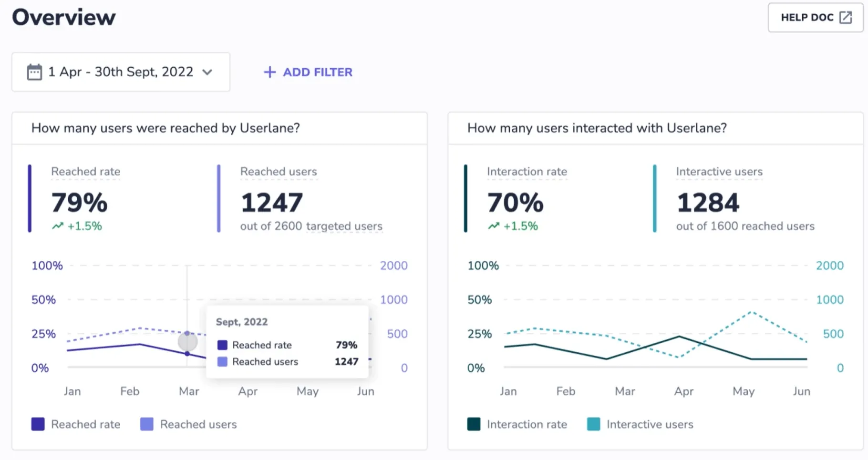Image resolution: width=868 pixels, height=460 pixels.
Task: Expand the date range dropdown chevron
Action: tap(207, 72)
